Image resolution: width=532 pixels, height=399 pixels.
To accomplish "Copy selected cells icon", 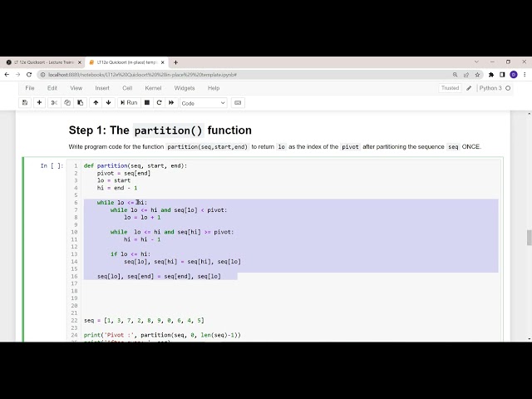I will (x=67, y=102).
